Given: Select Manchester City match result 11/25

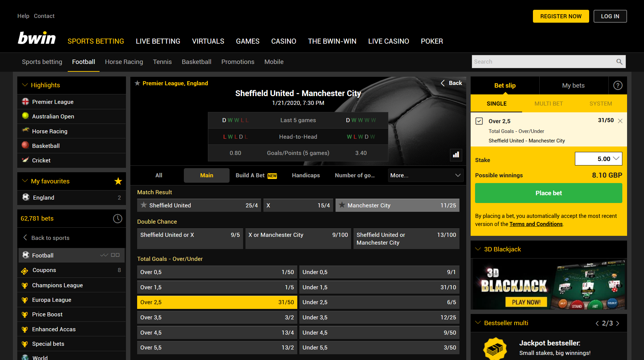Looking at the screenshot, I should tap(398, 205).
